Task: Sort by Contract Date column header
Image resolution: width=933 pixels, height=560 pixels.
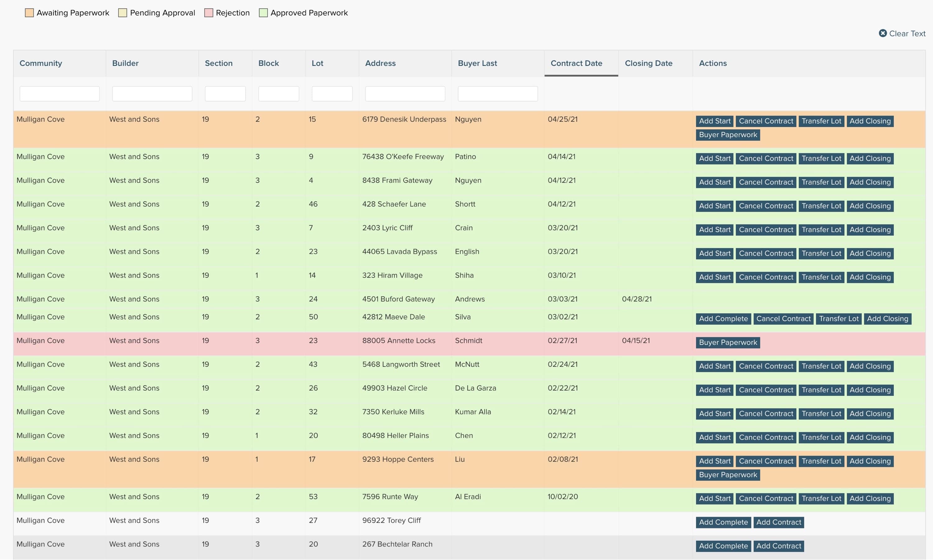Action: (x=576, y=63)
